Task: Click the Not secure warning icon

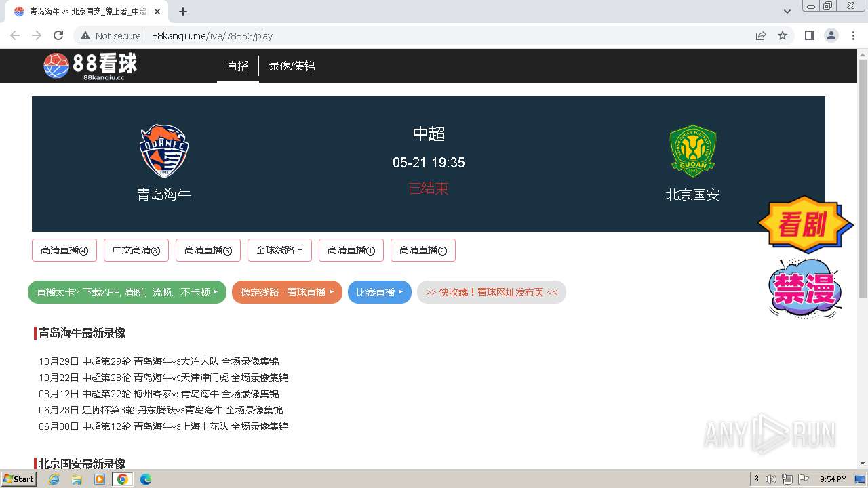Action: coord(85,35)
